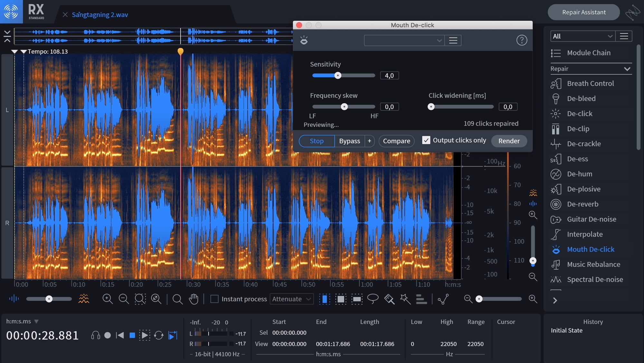The width and height of the screenshot is (644, 363).
Task: Switch to Sångtagning 2.wav tab
Action: [x=100, y=14]
